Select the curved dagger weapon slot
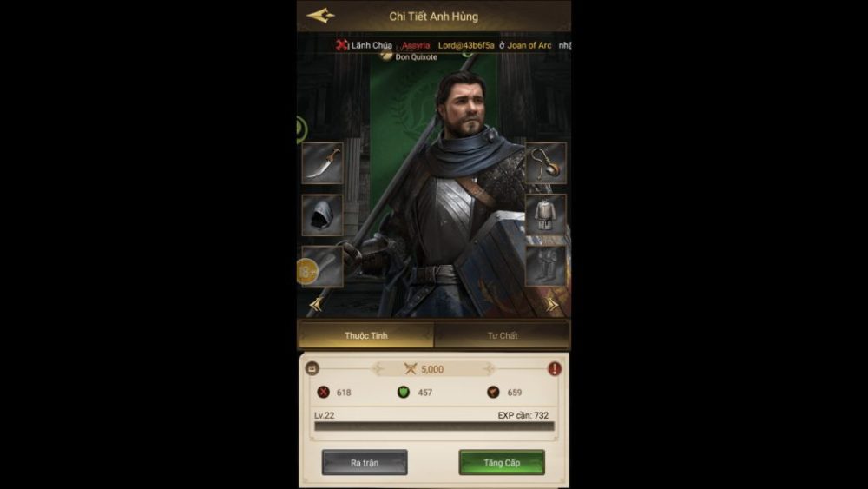 click(322, 162)
